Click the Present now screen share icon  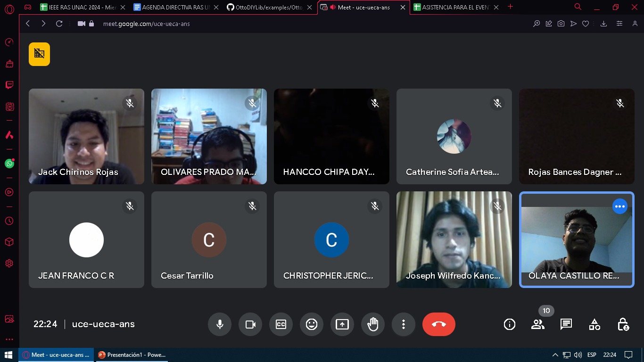(x=342, y=324)
